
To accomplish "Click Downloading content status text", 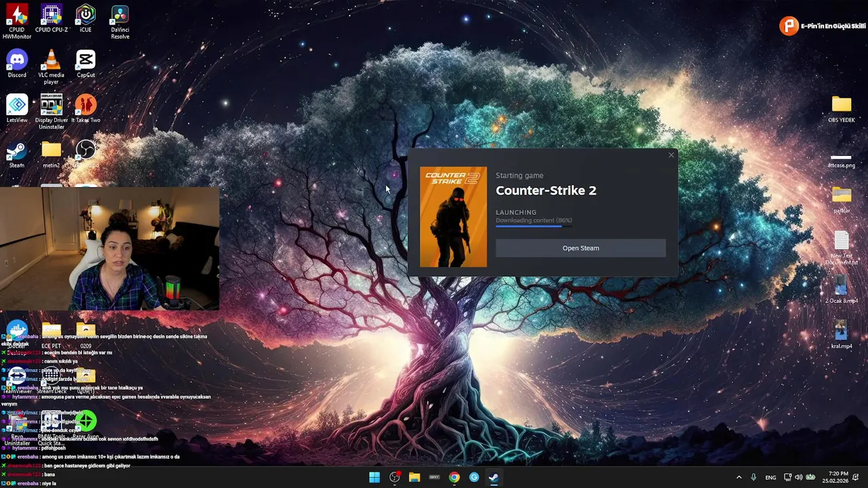I will click(x=534, y=220).
